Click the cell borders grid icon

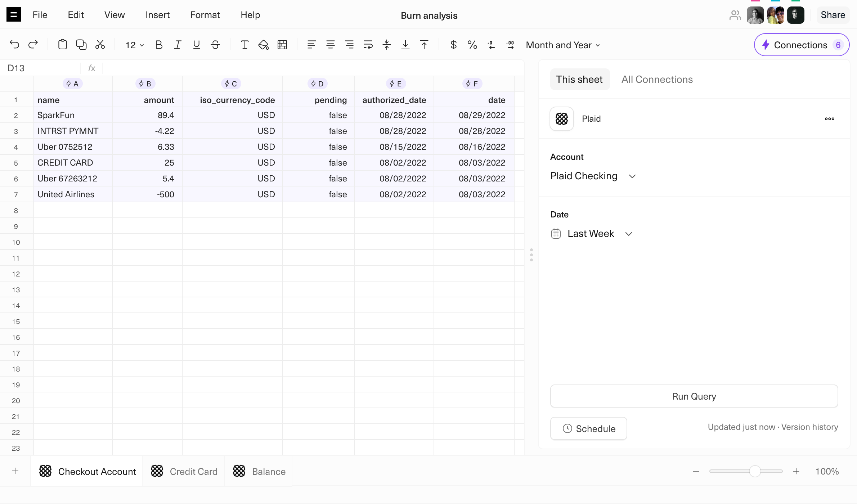tap(282, 45)
